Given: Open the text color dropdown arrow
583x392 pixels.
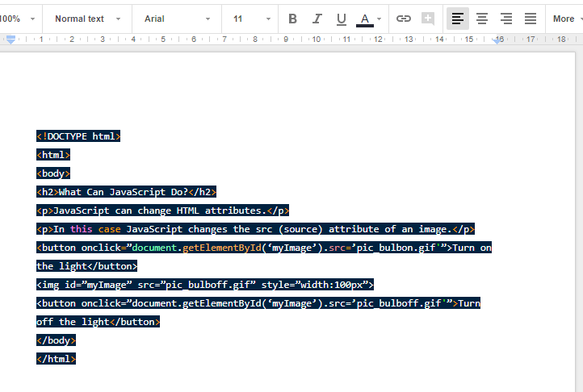Looking at the screenshot, I should (x=380, y=19).
